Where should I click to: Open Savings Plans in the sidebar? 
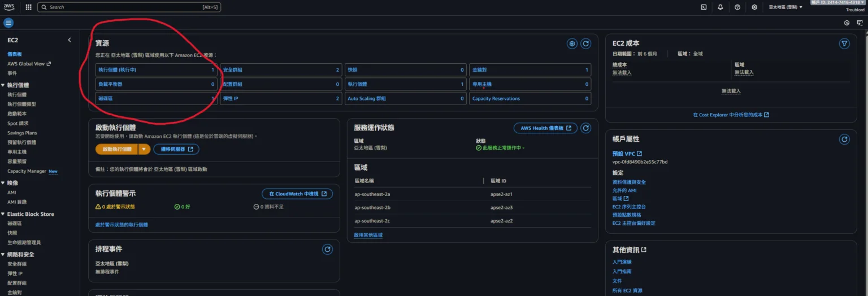point(22,133)
